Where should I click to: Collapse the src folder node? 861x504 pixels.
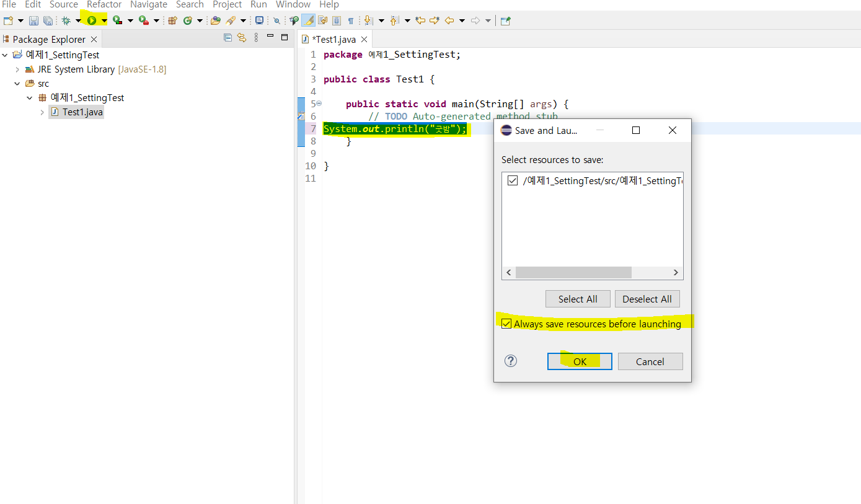tap(17, 84)
